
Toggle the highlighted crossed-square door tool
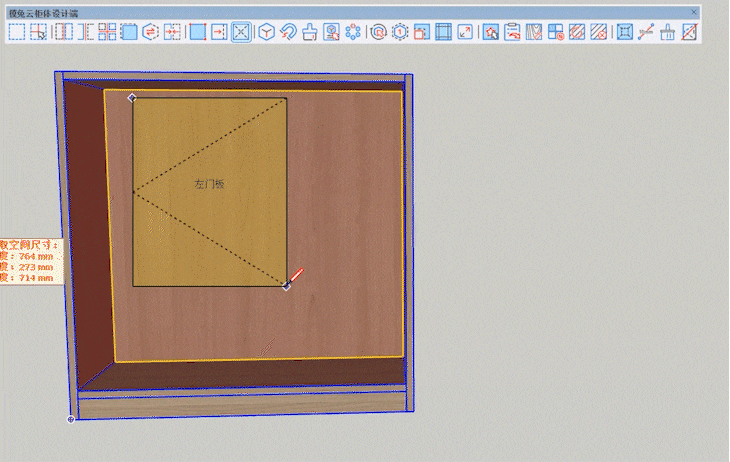(241, 32)
